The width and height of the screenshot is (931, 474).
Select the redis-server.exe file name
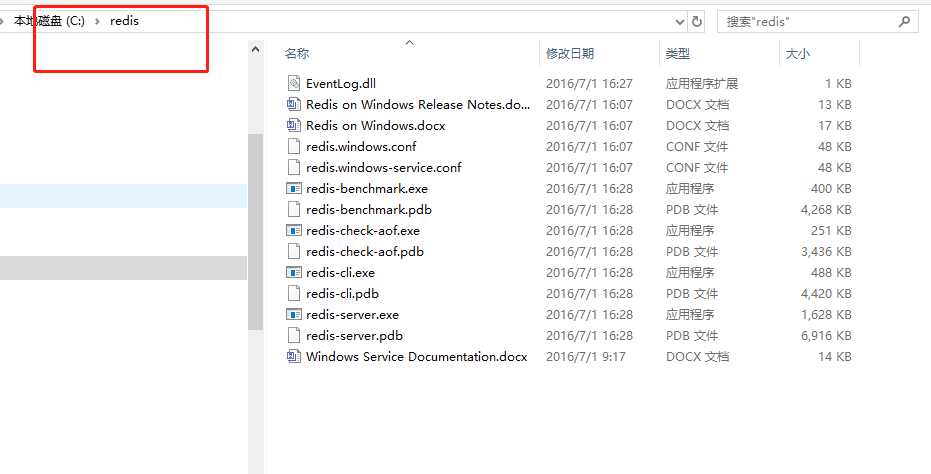tap(352, 315)
